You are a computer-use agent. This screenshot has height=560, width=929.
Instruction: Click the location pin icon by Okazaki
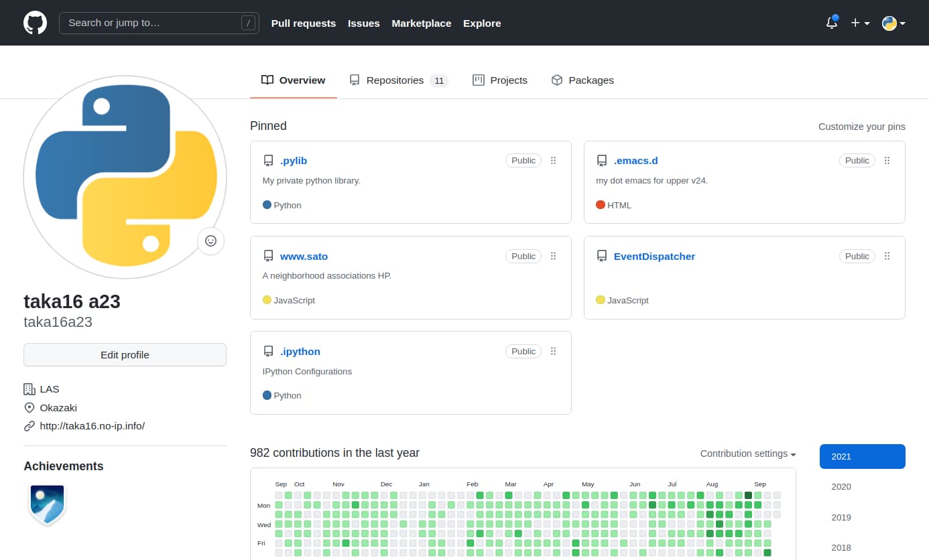click(29, 408)
